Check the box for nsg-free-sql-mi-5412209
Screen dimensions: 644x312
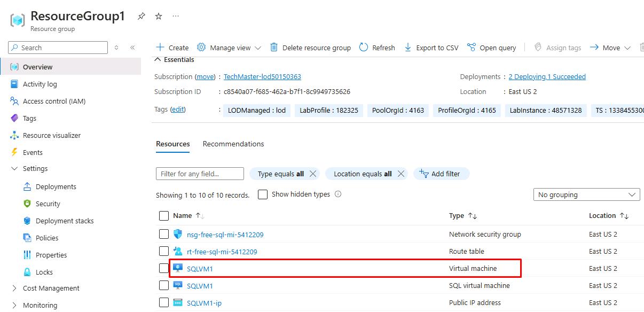(x=164, y=234)
